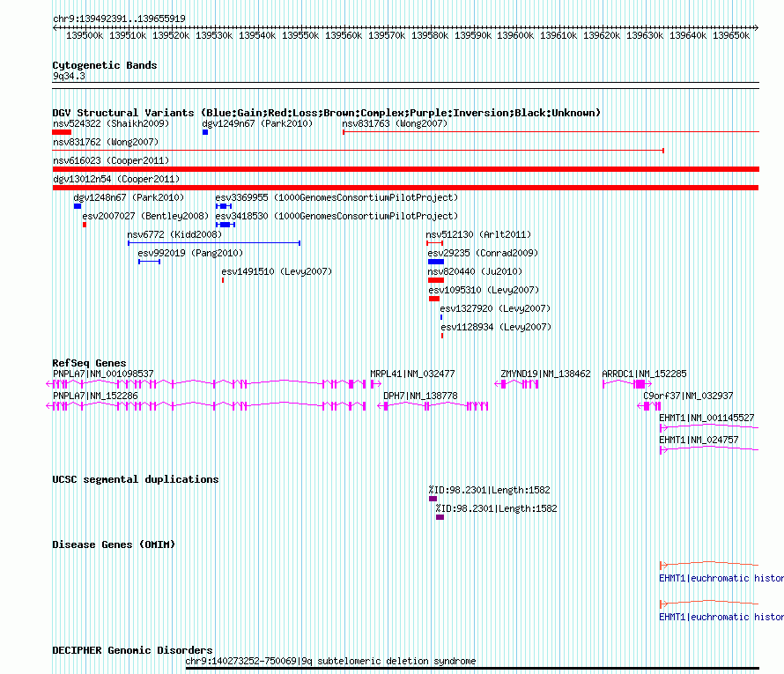This screenshot has width=784, height=674.
Task: Select the Disease Genes (OMIM) track title
Action: 114,544
